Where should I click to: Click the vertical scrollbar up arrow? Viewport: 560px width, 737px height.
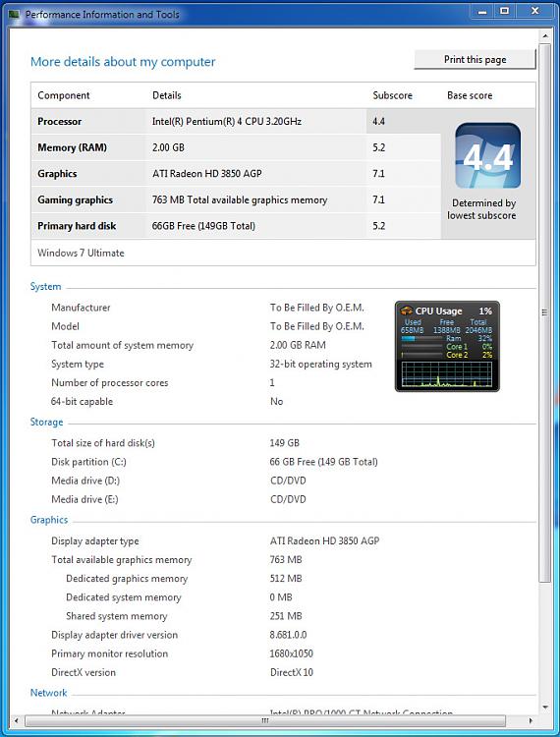click(x=545, y=36)
